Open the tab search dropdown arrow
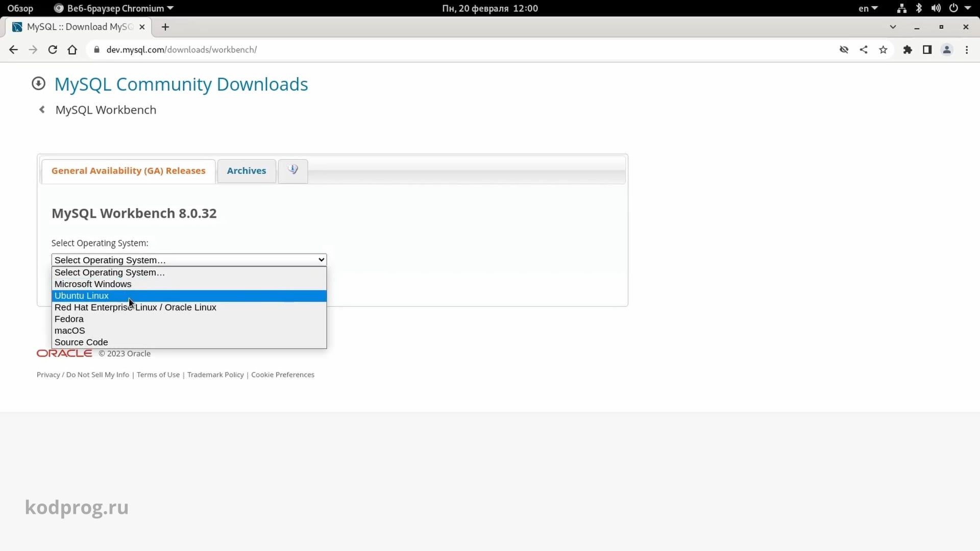 point(893,27)
